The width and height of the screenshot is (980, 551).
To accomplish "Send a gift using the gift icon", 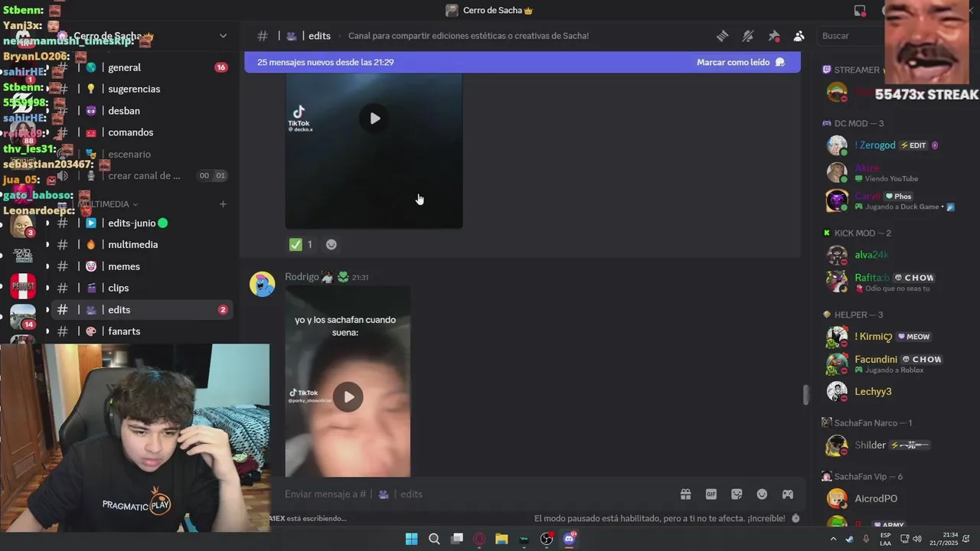I will click(685, 494).
